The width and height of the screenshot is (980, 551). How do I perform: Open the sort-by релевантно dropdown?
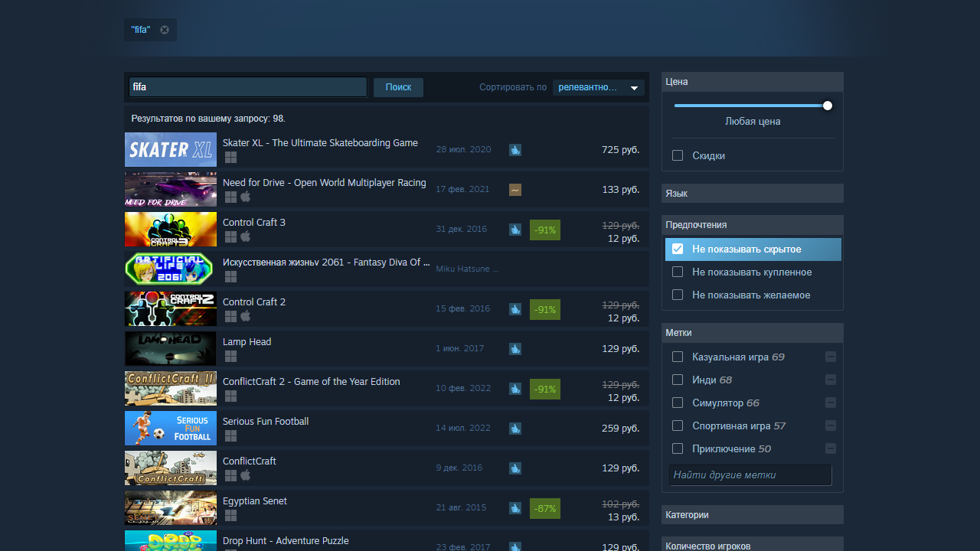coord(599,87)
